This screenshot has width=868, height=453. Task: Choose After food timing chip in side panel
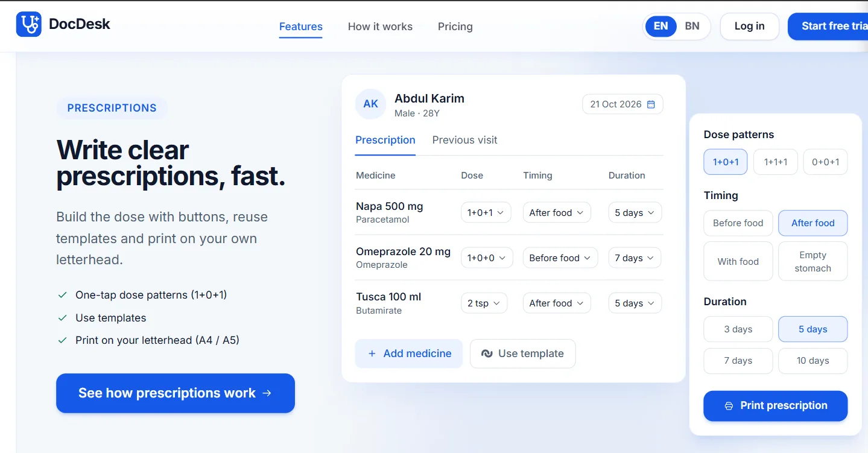813,223
